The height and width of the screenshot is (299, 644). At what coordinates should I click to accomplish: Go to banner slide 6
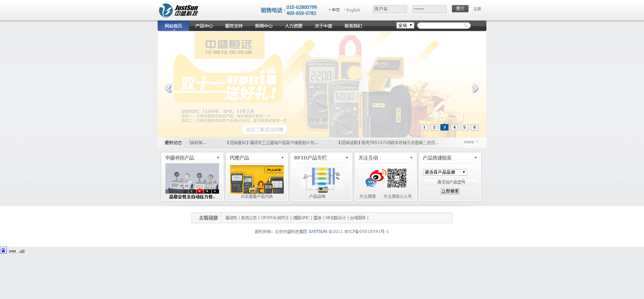[x=475, y=127]
